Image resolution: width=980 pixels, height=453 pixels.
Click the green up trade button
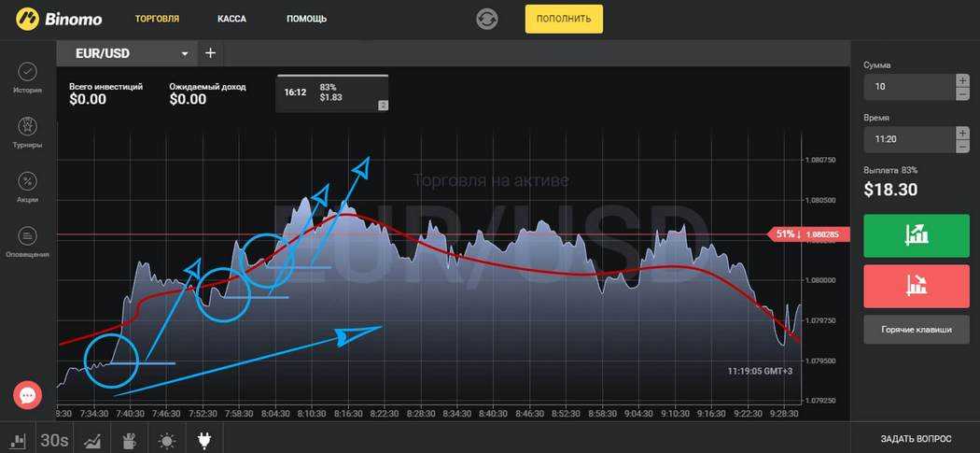coord(917,235)
